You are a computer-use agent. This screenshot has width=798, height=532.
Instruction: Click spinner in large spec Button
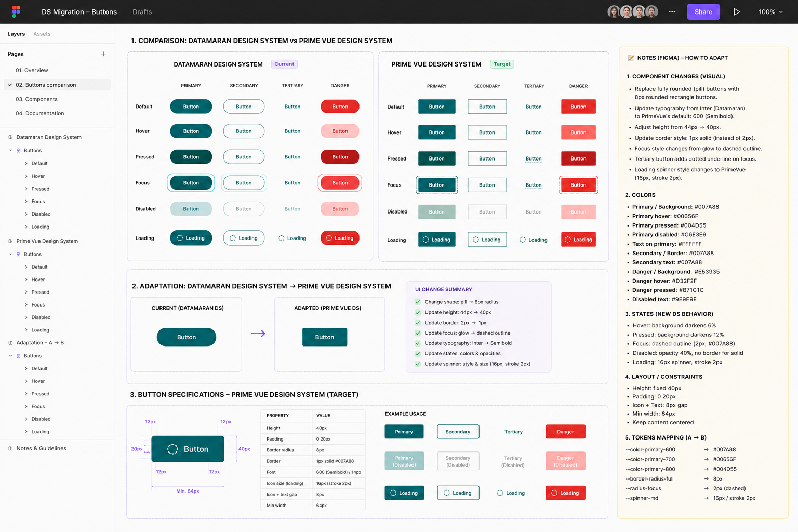pos(172,449)
